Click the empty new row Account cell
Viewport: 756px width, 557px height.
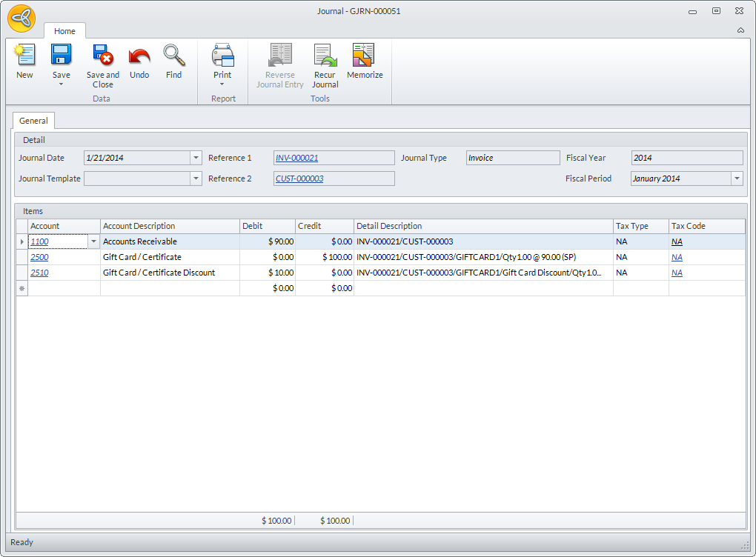coord(64,288)
